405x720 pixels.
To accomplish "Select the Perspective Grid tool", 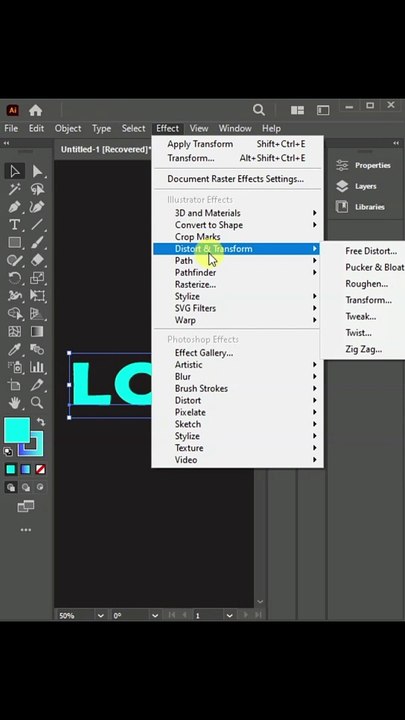I will pos(37,313).
